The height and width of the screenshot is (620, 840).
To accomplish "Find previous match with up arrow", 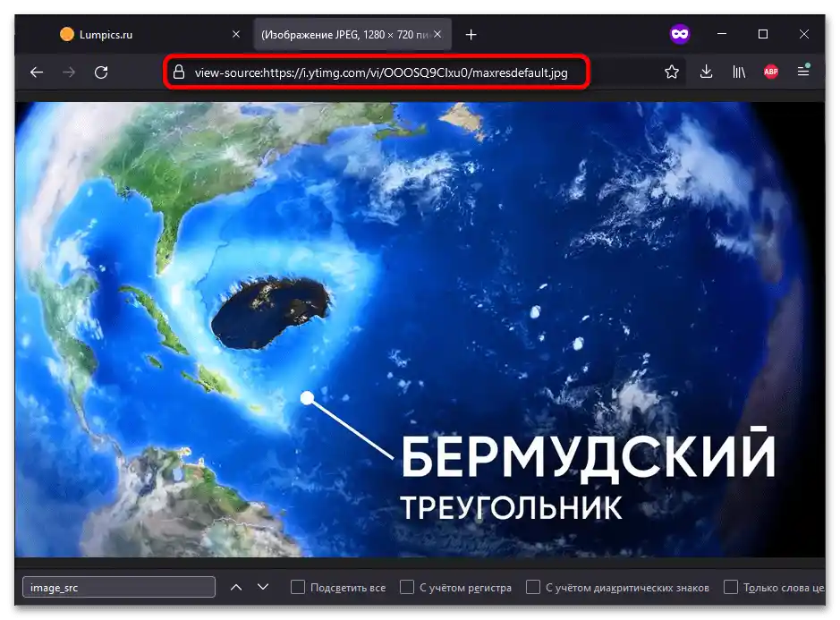I will 235,587.
